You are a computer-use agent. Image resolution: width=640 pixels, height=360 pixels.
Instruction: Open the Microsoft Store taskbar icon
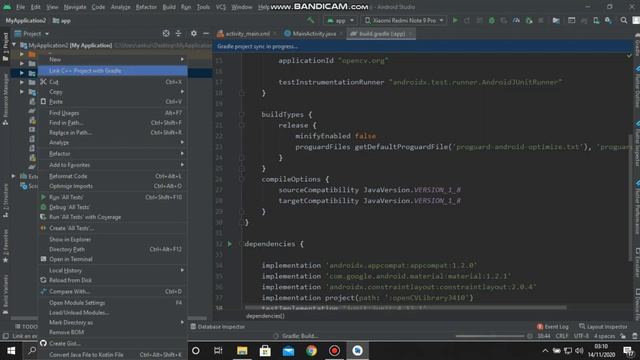coord(265,351)
